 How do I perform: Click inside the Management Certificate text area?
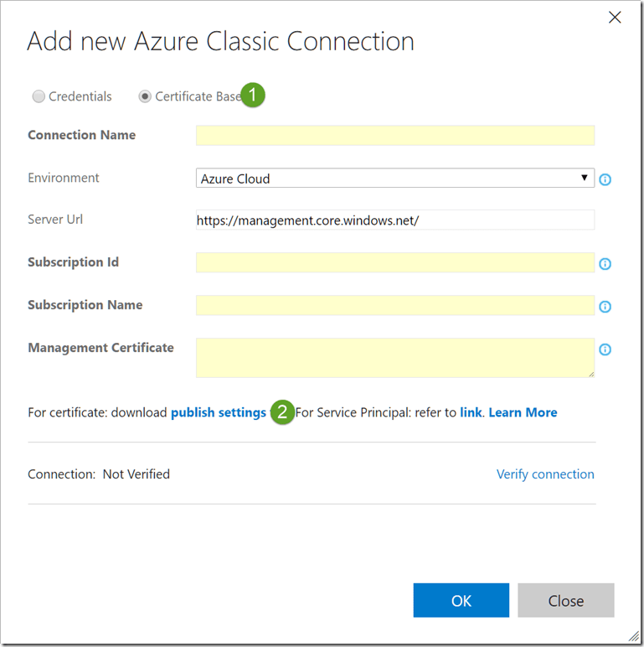[394, 358]
